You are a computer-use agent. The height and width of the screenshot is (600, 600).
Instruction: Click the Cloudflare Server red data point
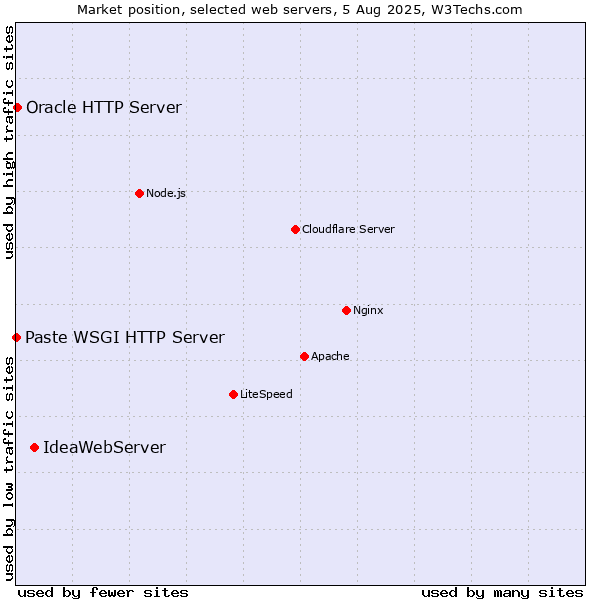click(295, 230)
